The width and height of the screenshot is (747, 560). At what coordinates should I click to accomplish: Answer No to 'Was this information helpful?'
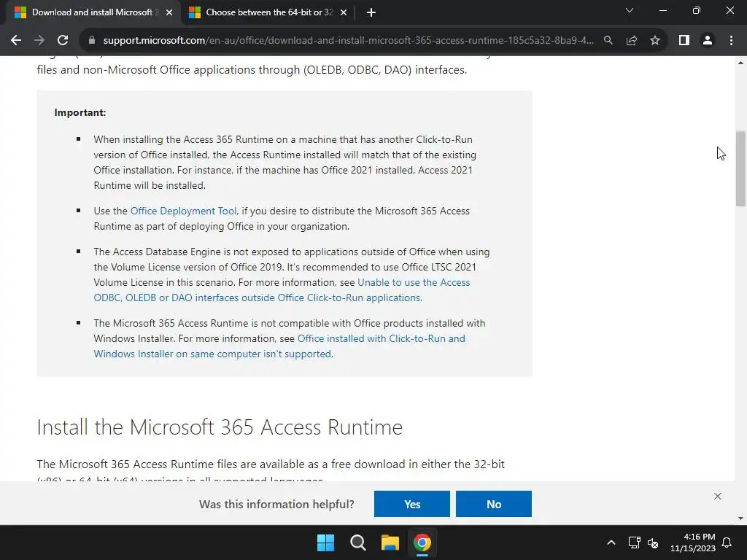point(494,504)
